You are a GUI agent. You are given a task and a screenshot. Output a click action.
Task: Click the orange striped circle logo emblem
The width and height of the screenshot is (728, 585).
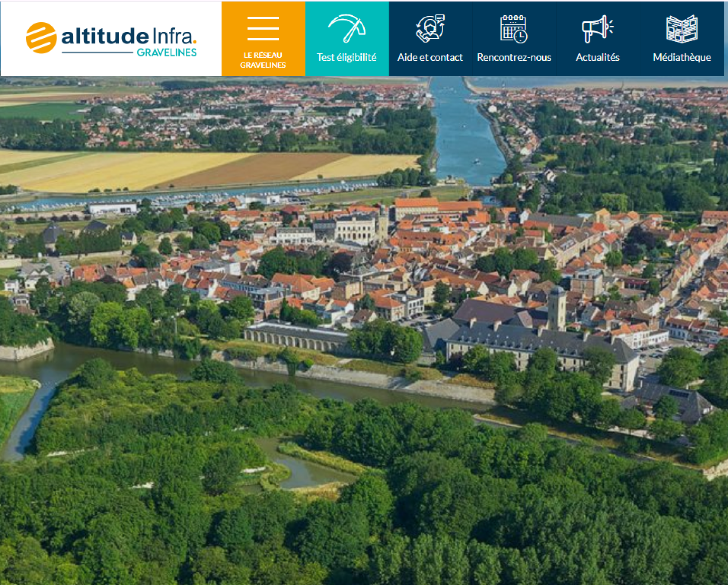41,38
